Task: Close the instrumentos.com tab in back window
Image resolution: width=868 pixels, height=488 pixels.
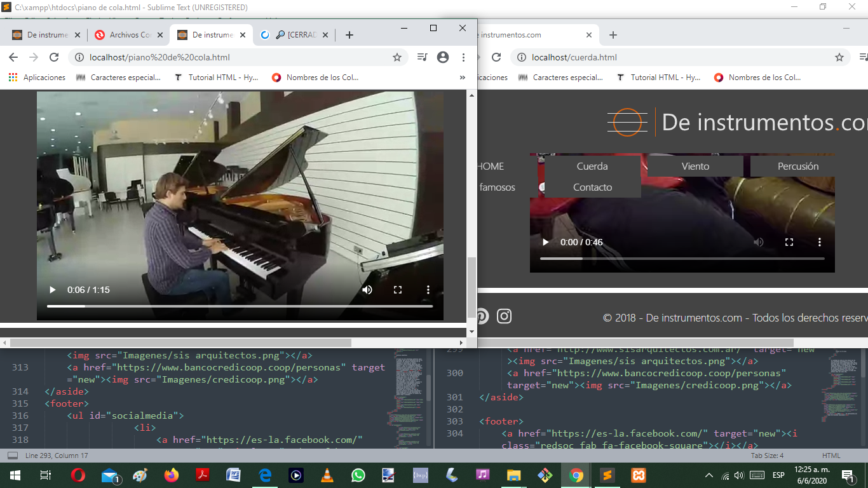Action: click(589, 35)
